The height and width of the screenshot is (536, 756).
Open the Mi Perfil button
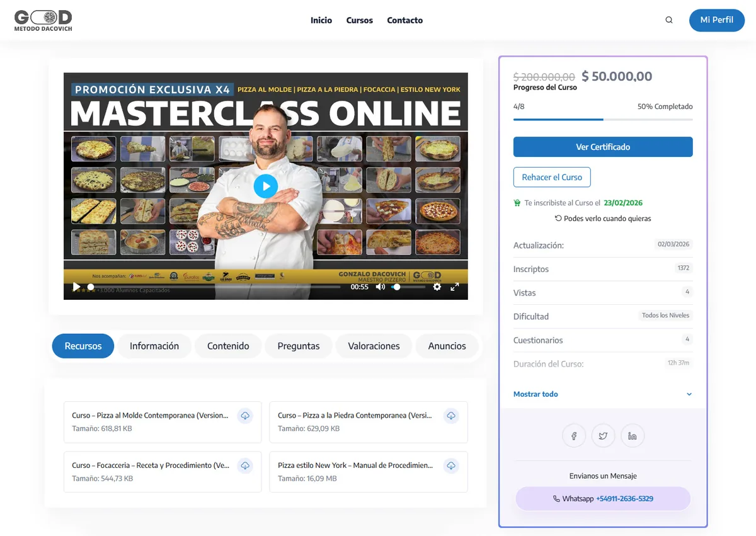717,20
